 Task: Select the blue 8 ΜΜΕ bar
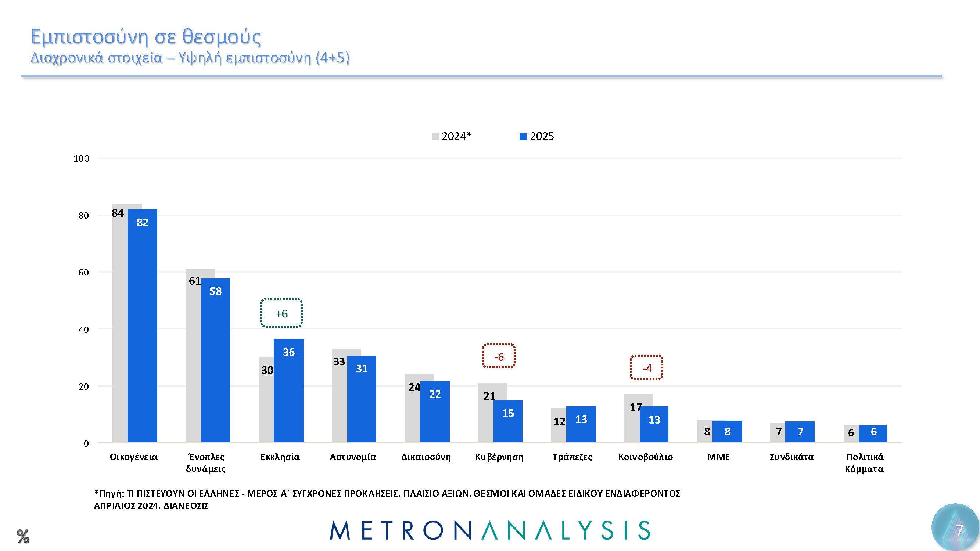coord(727,432)
